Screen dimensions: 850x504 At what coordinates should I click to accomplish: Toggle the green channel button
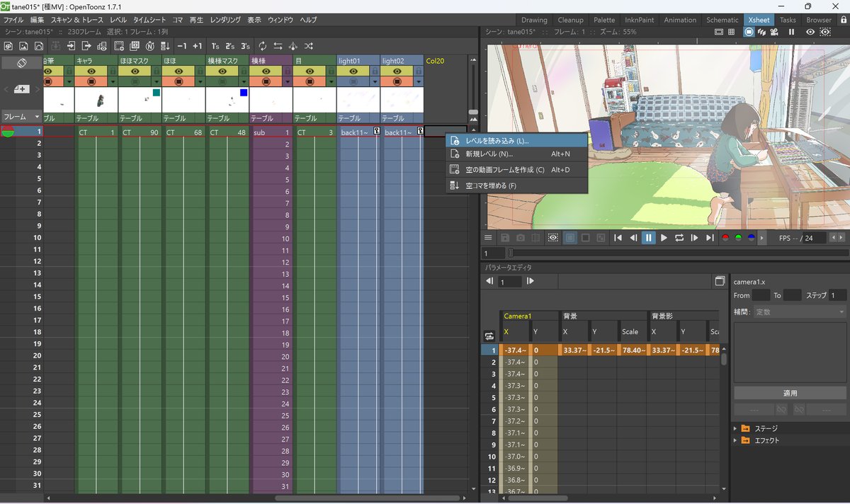pyautogui.click(x=738, y=238)
